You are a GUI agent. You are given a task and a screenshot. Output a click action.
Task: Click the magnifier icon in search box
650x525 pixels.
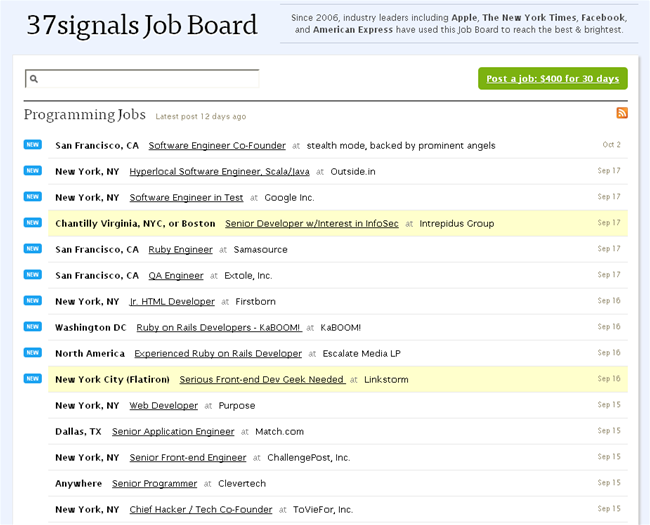click(34, 79)
